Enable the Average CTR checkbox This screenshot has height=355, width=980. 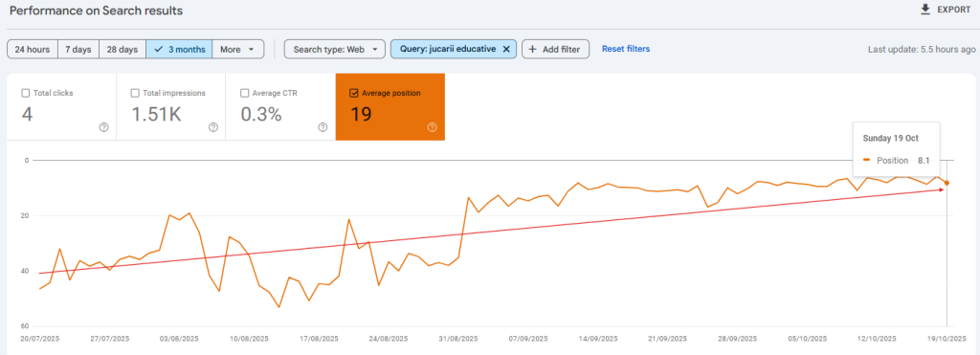[244, 93]
